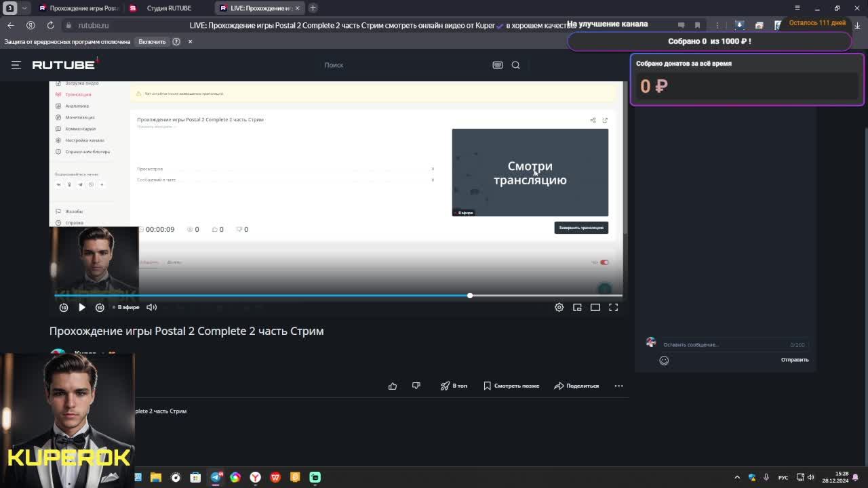Click the chat user avatar beside message field
The height and width of the screenshot is (488, 868).
pyautogui.click(x=651, y=342)
